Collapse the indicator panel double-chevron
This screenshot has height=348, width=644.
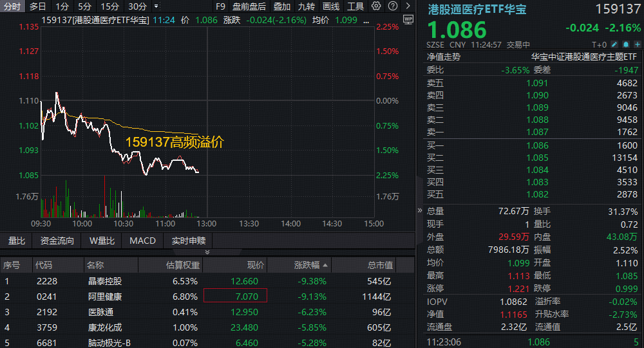click(x=207, y=252)
